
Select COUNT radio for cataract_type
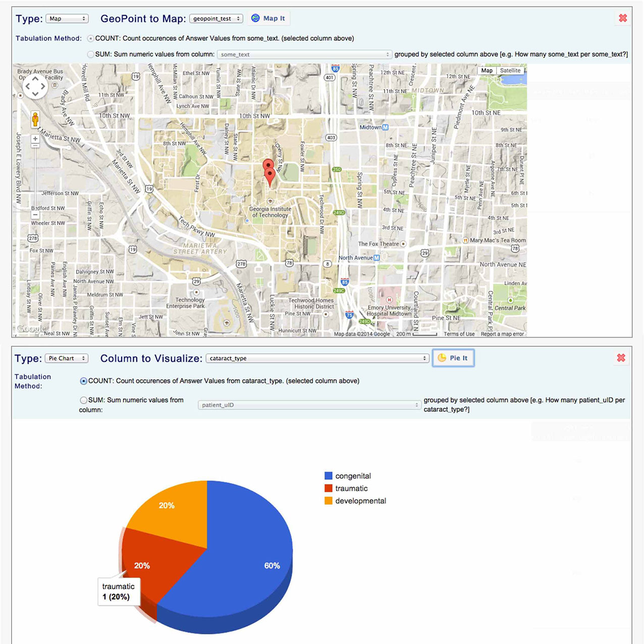[x=84, y=381]
